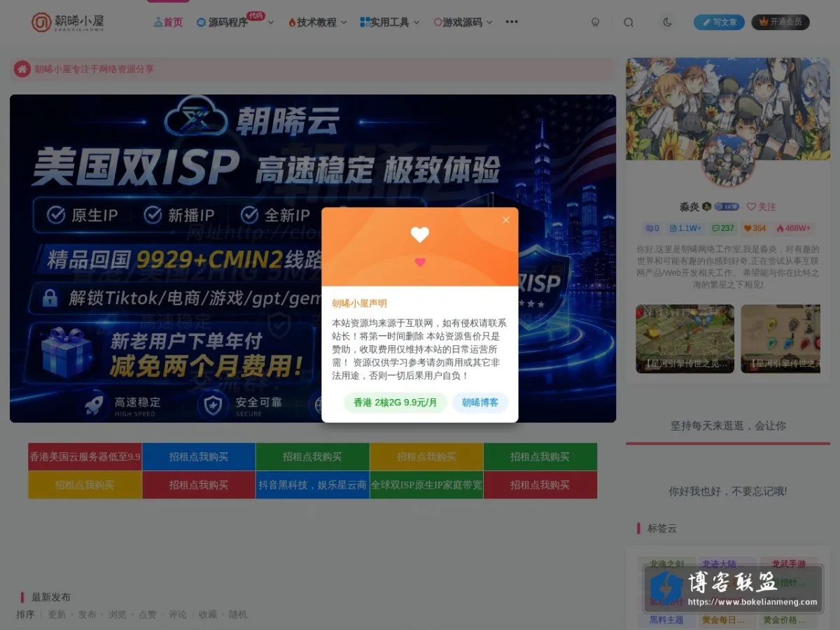The image size is (840, 630).
Task: Sort posts by 更新
Action: click(57, 615)
